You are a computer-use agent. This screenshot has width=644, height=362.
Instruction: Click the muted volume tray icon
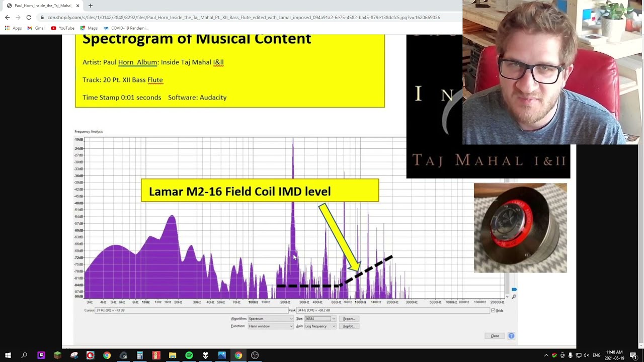(586, 355)
